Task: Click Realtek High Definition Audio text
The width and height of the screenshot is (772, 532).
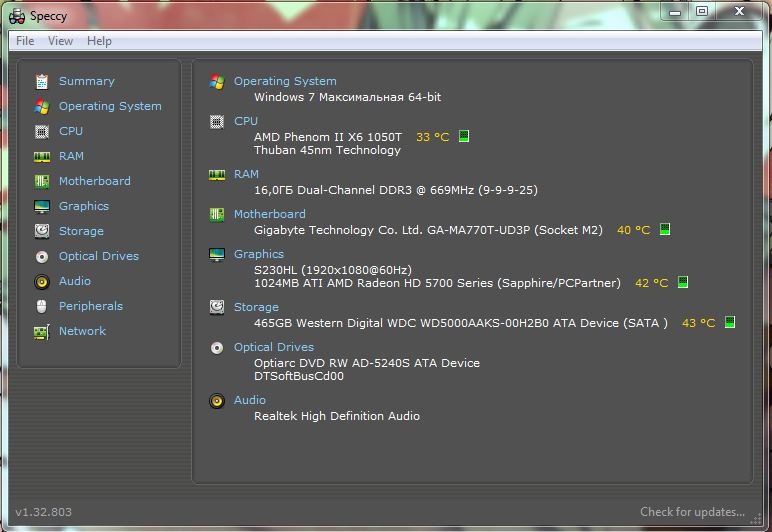Action: coord(337,416)
